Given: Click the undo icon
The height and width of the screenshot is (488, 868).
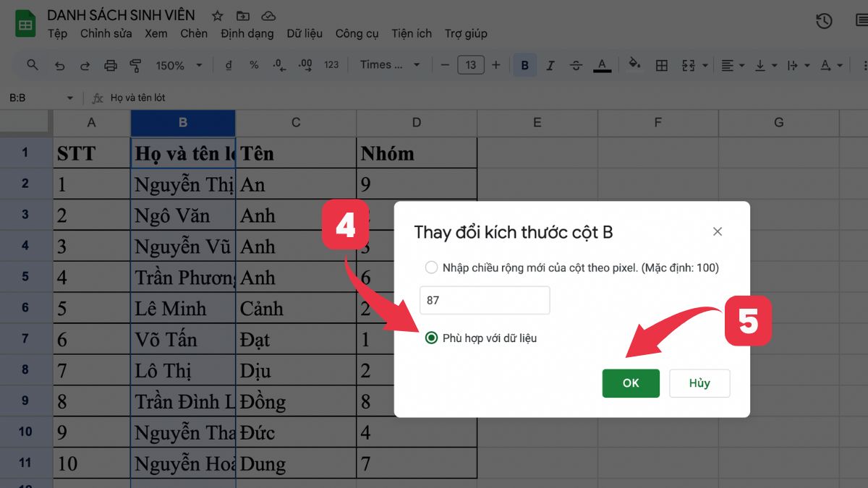Looking at the screenshot, I should pos(59,65).
